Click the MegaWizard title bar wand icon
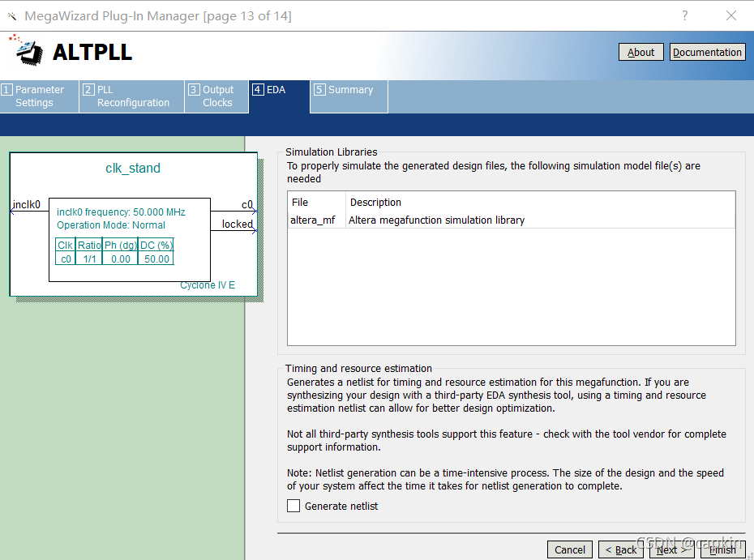Screen dimensions: 754x560 pyautogui.click(x=12, y=16)
